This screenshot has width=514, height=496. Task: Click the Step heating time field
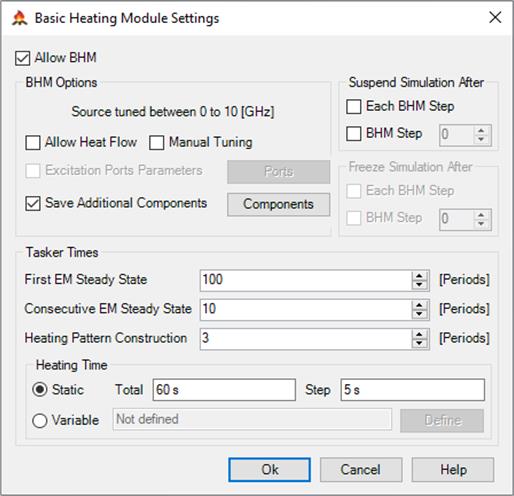pos(413,390)
